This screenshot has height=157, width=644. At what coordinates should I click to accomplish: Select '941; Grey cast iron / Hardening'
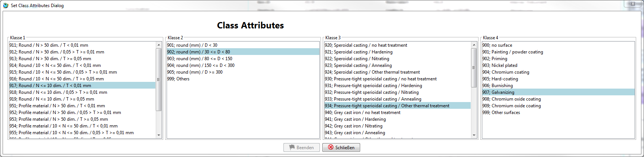tap(355, 119)
